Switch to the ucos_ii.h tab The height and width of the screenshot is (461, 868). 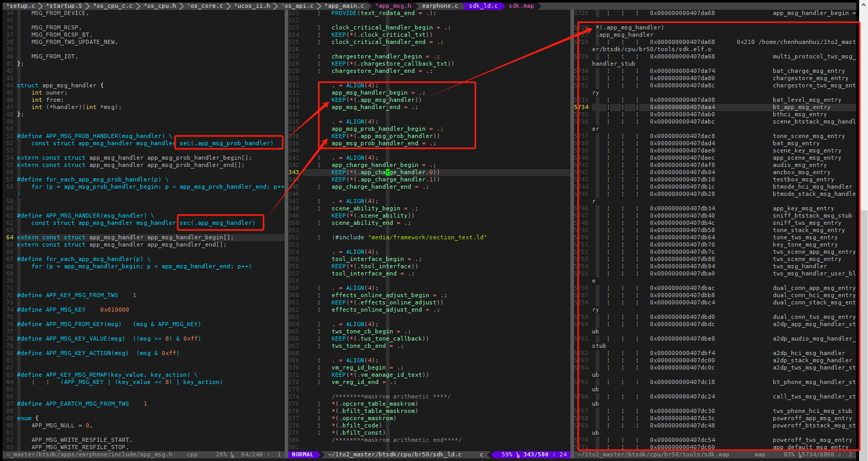(x=252, y=6)
